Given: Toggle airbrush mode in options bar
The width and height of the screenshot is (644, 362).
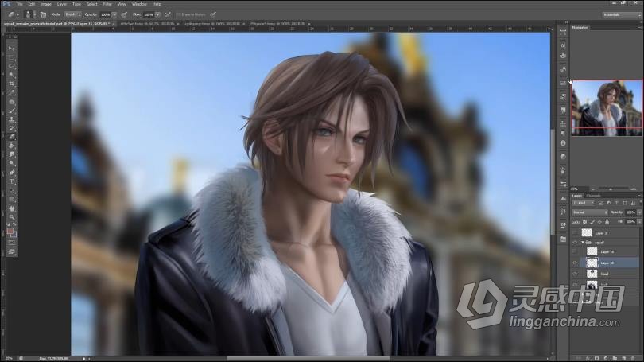Looking at the screenshot, I should [x=168, y=14].
